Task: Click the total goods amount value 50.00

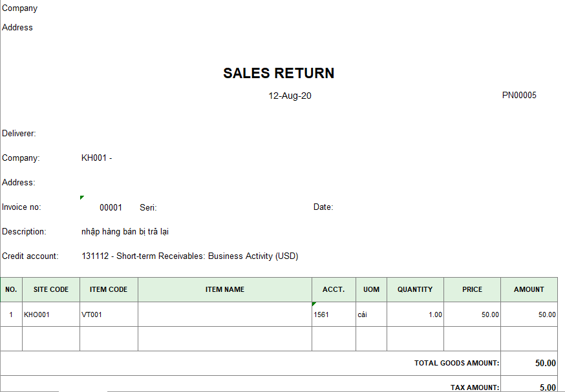Action: point(545,363)
